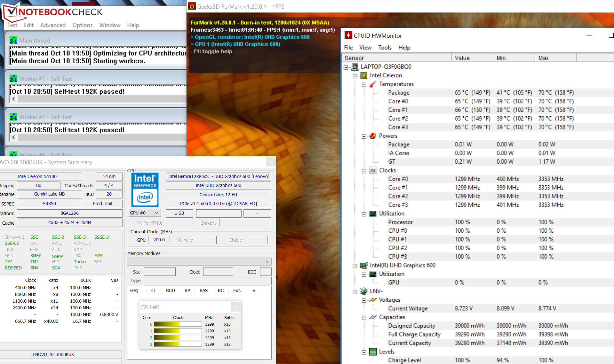Open Prime95's Options menu
This screenshot has height=364, width=614.
(83, 25)
